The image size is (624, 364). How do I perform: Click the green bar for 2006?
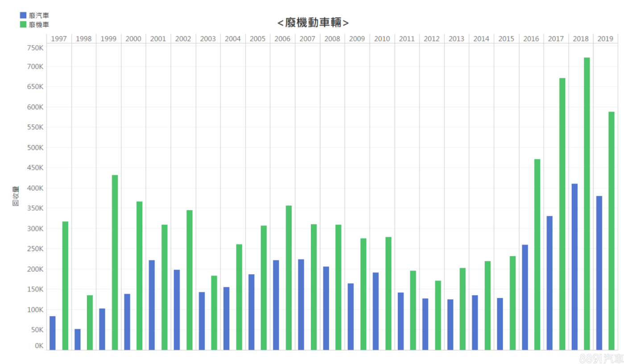(x=289, y=277)
